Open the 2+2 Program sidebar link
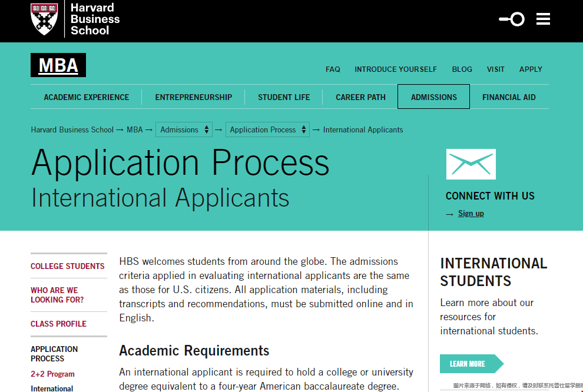This screenshot has height=392, width=583. tap(52, 374)
